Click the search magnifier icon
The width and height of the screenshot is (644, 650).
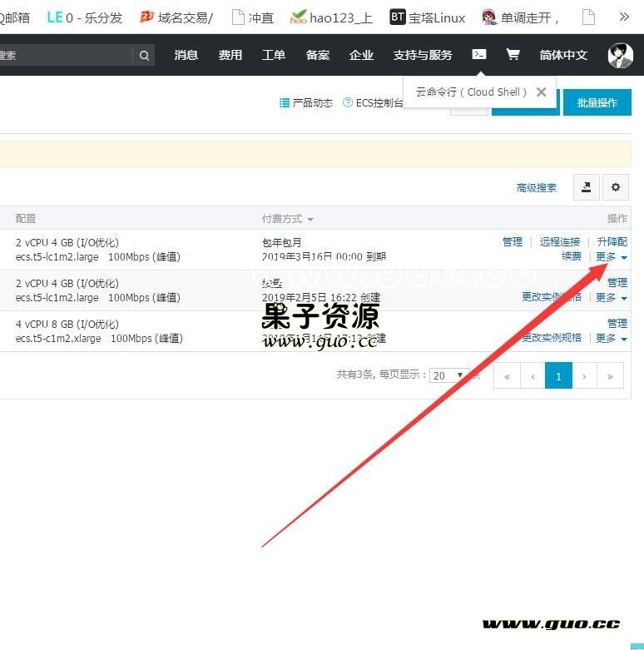(x=144, y=56)
